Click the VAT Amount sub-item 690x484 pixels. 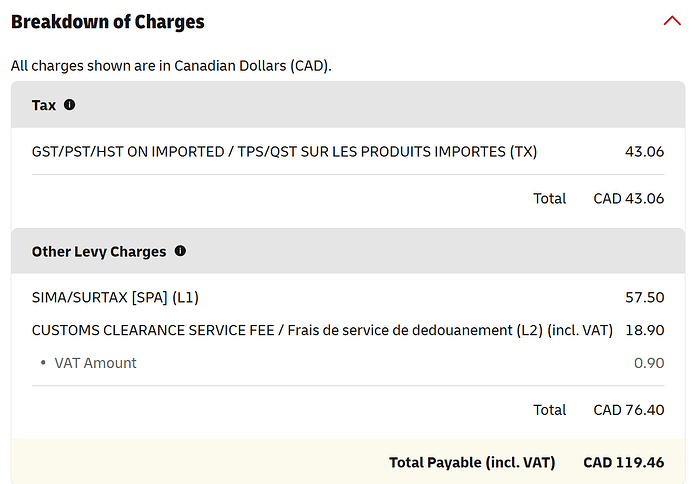(x=95, y=363)
